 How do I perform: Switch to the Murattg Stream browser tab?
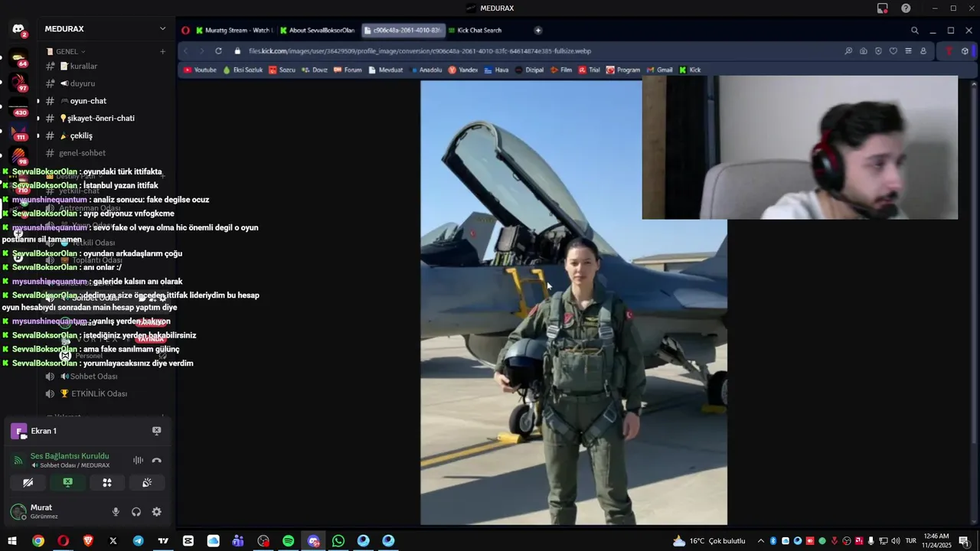(x=233, y=31)
